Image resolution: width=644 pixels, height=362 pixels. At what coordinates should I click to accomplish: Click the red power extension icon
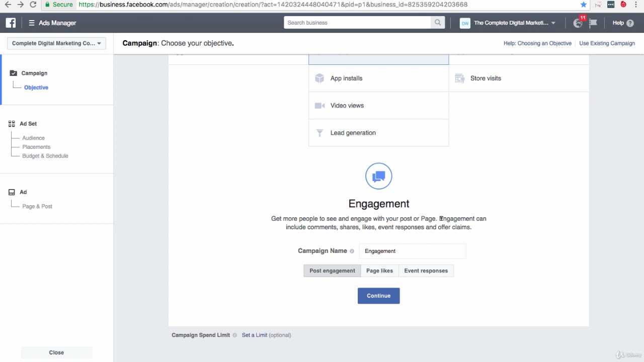pos(623,5)
